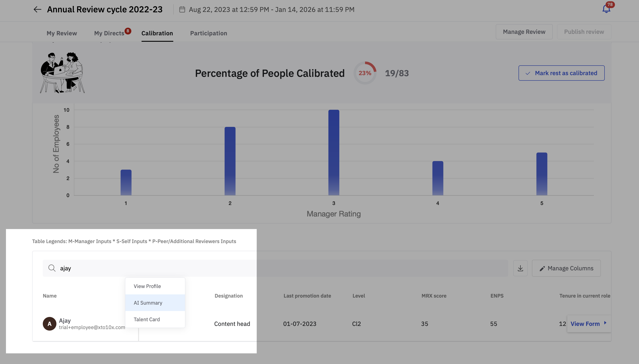Click the search magnifier icon
639x364 pixels.
coord(52,268)
